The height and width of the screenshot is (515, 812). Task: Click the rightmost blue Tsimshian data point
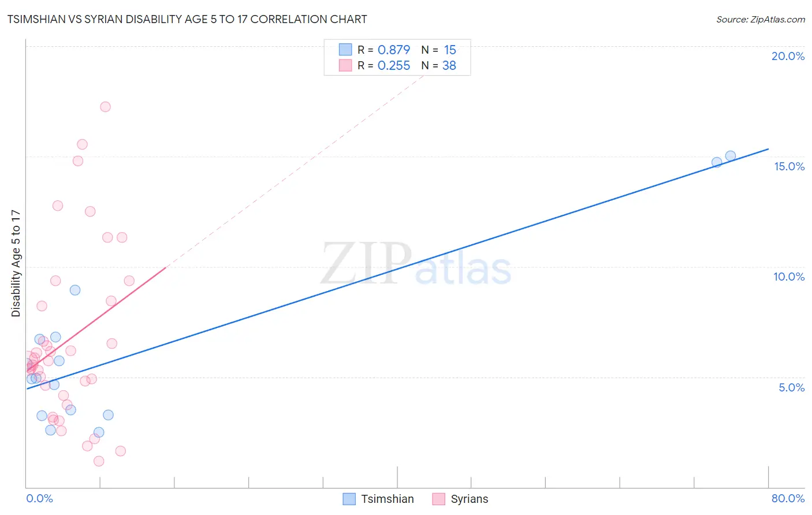pos(731,156)
